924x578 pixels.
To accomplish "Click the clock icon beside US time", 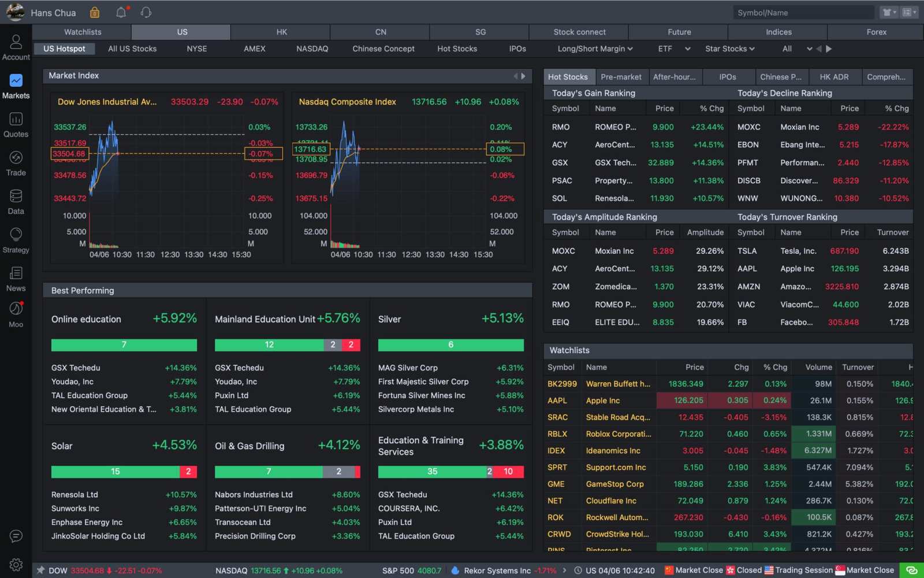I will point(578,570).
